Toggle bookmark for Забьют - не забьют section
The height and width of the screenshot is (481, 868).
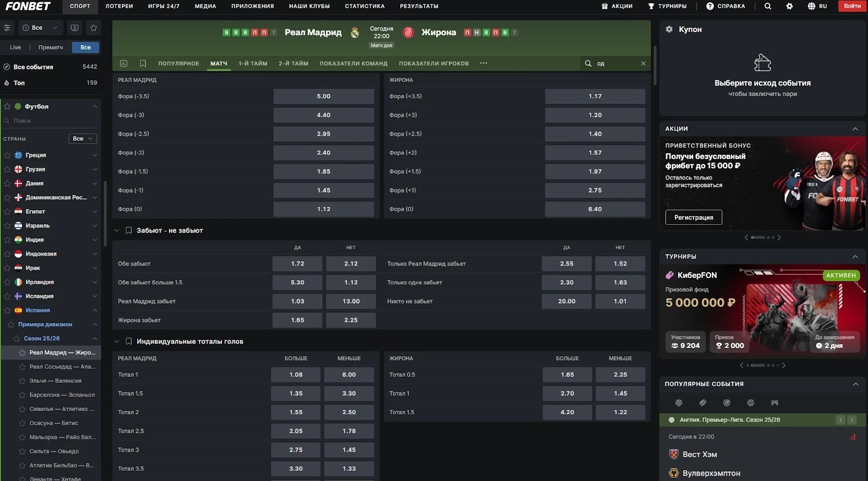click(129, 230)
